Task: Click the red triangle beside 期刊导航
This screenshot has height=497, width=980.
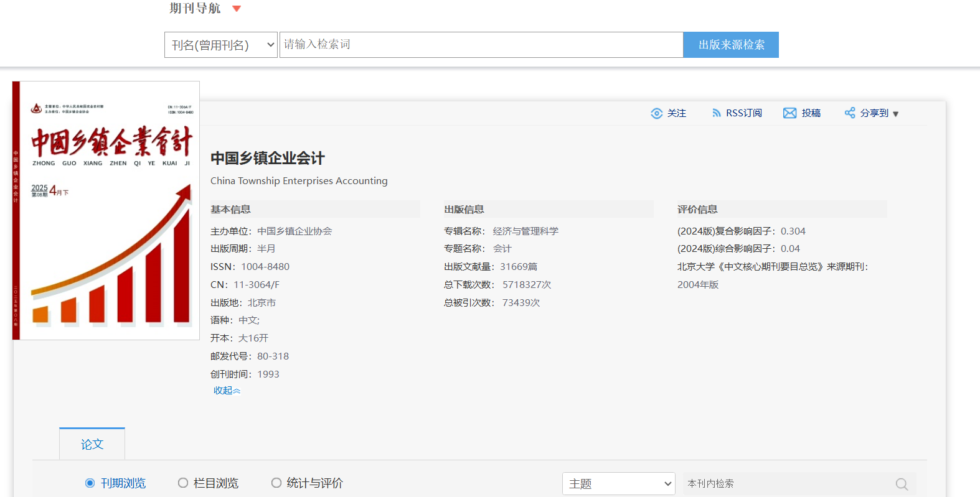Action: pyautogui.click(x=237, y=9)
